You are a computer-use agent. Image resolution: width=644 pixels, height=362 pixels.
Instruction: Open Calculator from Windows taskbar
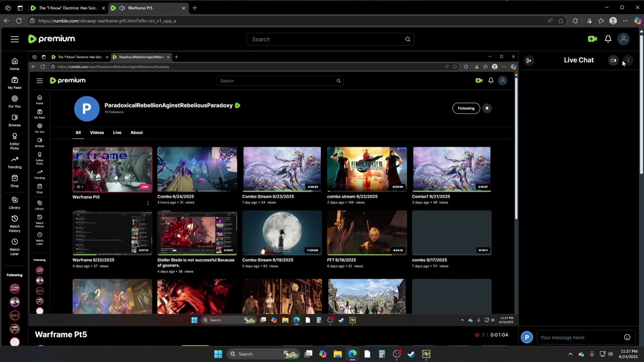pyautogui.click(x=382, y=354)
